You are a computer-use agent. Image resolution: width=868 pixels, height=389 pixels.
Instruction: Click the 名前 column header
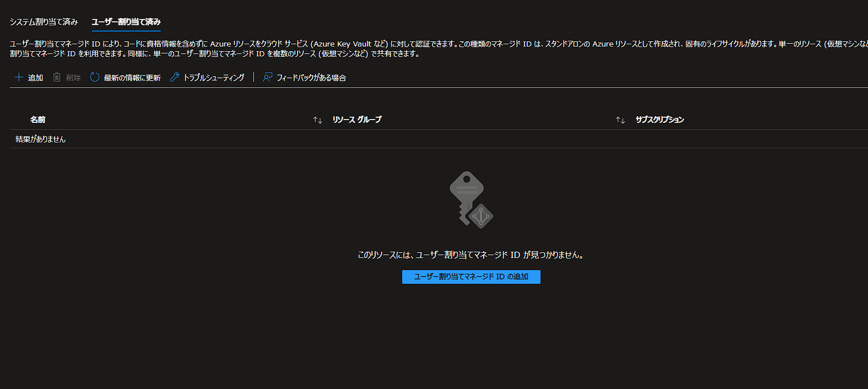(x=38, y=120)
